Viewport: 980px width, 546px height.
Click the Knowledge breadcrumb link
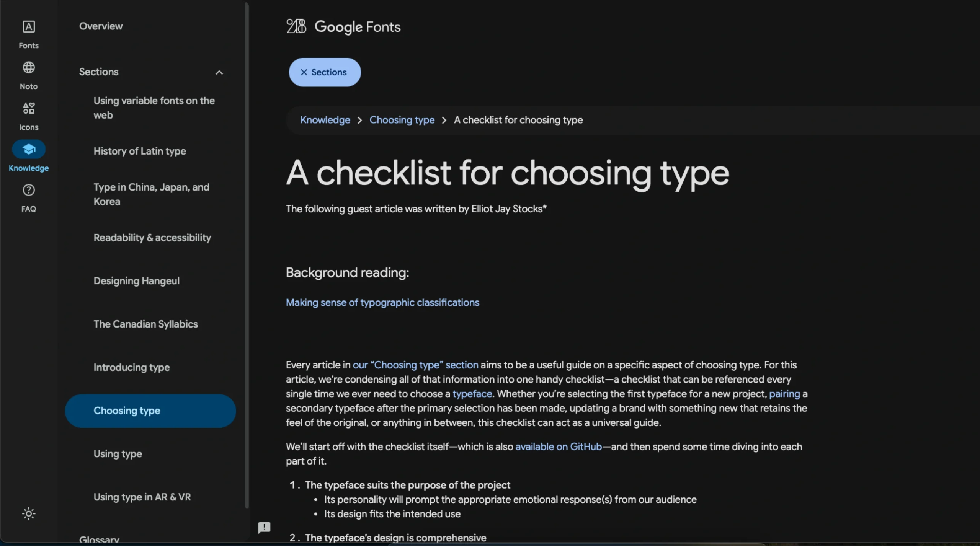coord(325,120)
